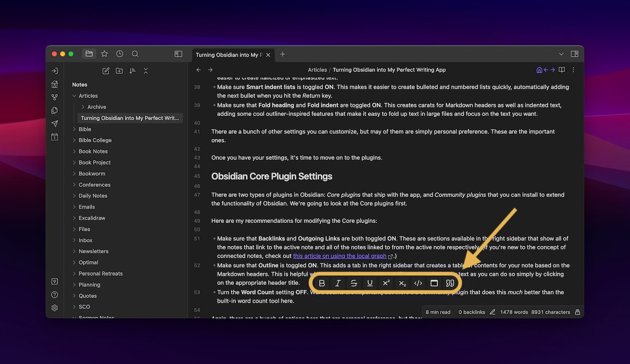Open the tab list dropdown arrow
630x364 pixels.
click(x=561, y=54)
